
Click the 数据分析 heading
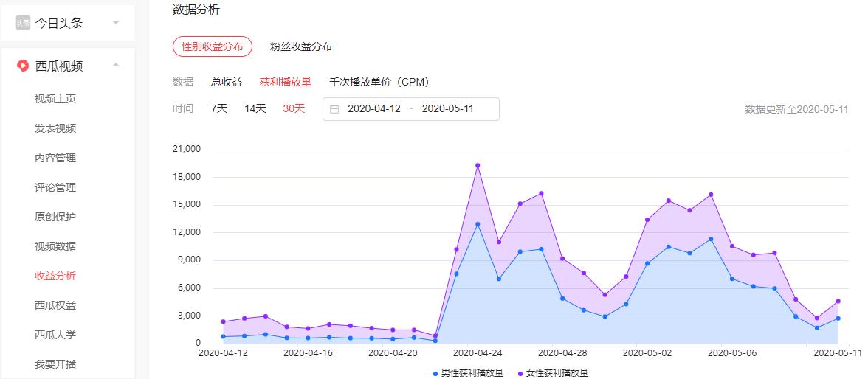[x=196, y=10]
